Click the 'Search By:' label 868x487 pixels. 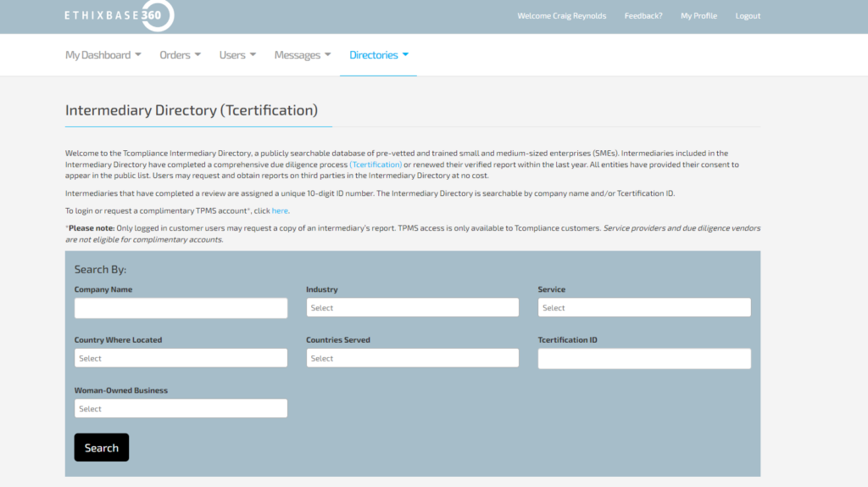point(100,269)
